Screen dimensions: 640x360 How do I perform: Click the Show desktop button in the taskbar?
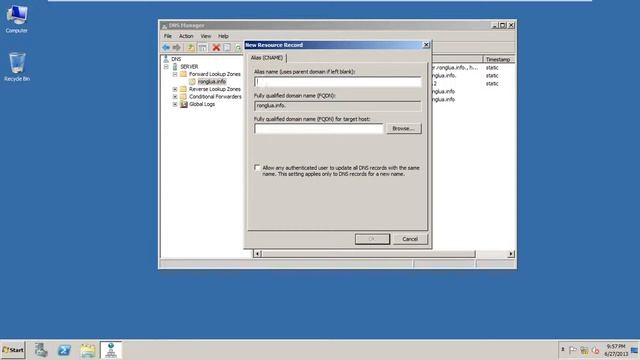(635, 350)
